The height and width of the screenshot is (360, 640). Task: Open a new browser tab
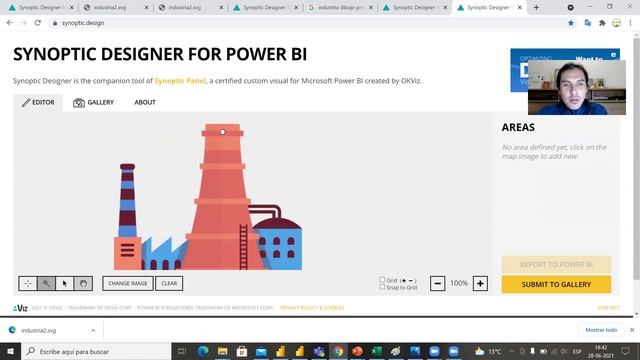click(536, 7)
